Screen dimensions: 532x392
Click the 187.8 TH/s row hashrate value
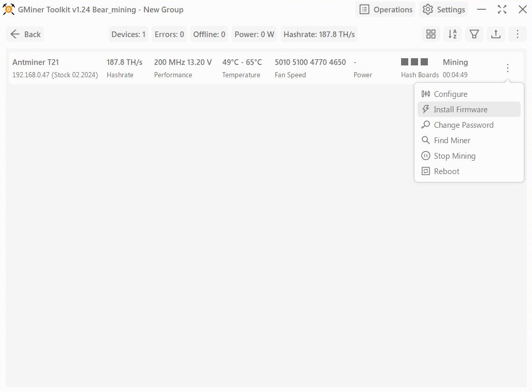[x=125, y=62]
